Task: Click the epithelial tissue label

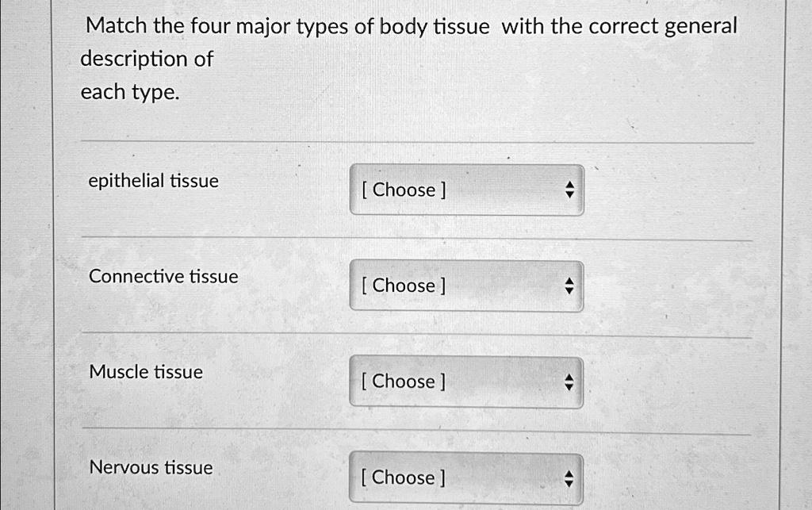Action: coord(153,181)
